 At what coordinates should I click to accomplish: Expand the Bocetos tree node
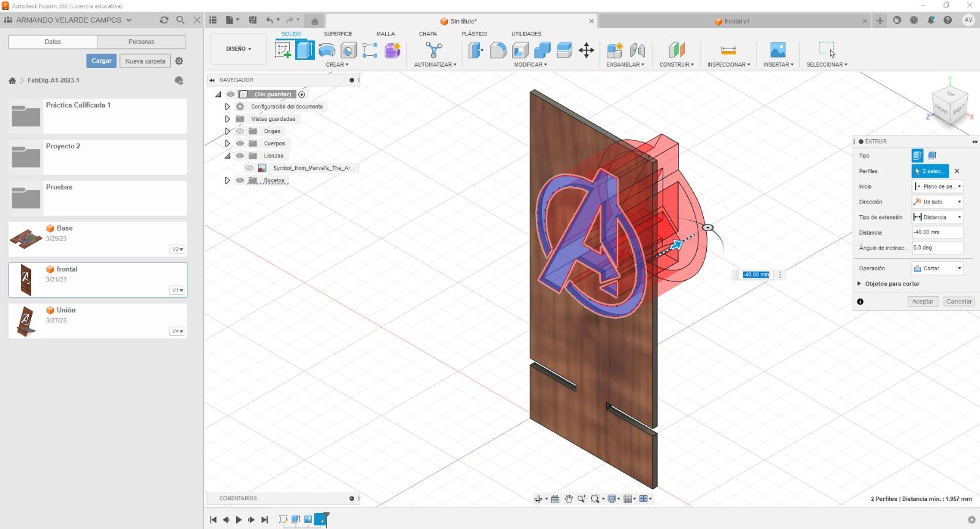coord(227,180)
